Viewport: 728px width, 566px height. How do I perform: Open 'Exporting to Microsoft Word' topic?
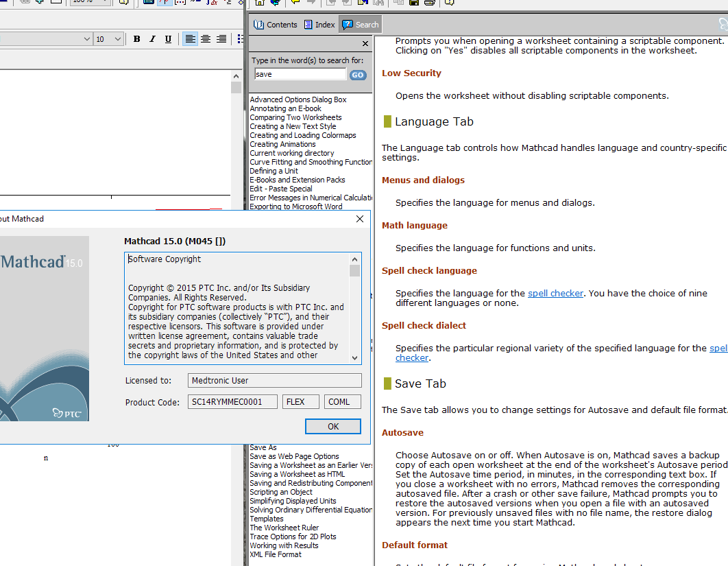pyautogui.click(x=296, y=207)
